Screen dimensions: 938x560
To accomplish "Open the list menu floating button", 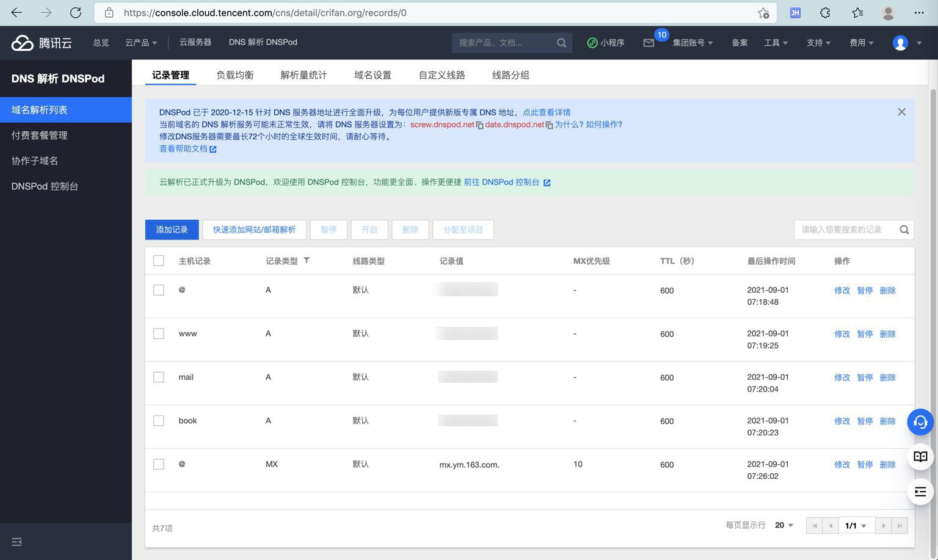I will 920,492.
